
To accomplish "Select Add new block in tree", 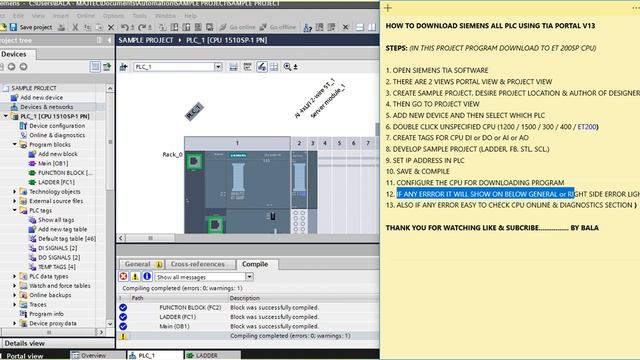I will coord(58,154).
